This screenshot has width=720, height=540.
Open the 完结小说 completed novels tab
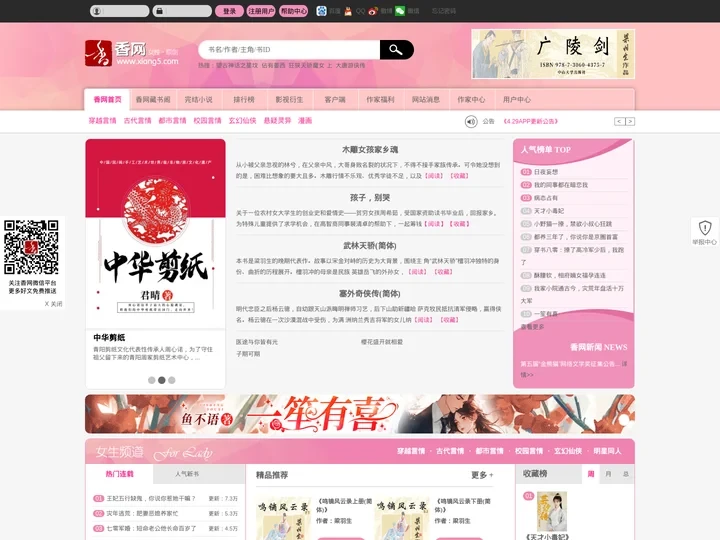pyautogui.click(x=198, y=99)
